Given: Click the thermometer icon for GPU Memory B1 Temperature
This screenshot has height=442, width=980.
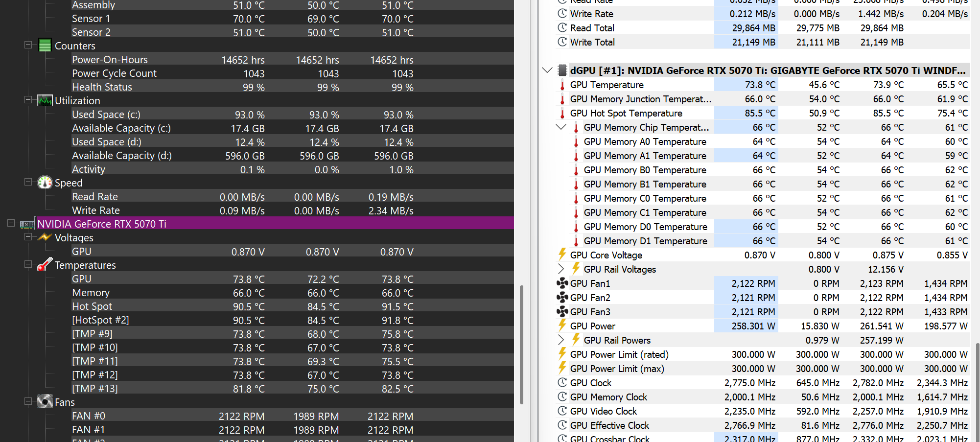Looking at the screenshot, I should (576, 184).
